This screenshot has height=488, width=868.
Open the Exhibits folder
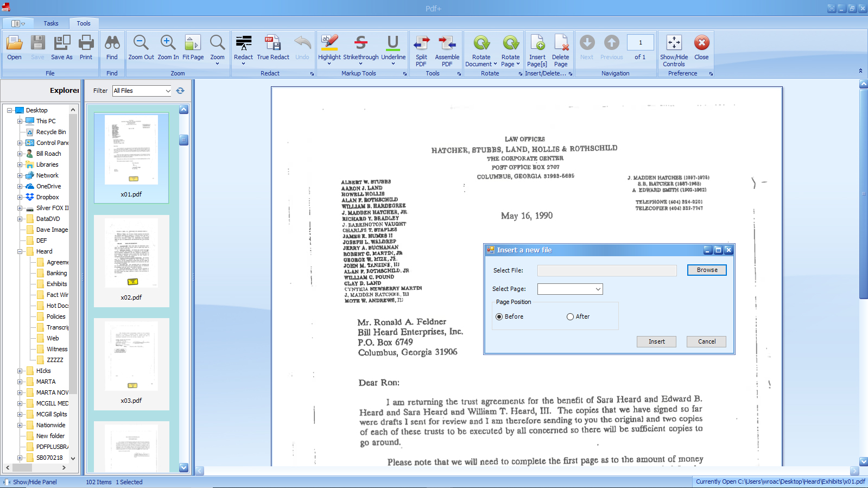click(56, 284)
